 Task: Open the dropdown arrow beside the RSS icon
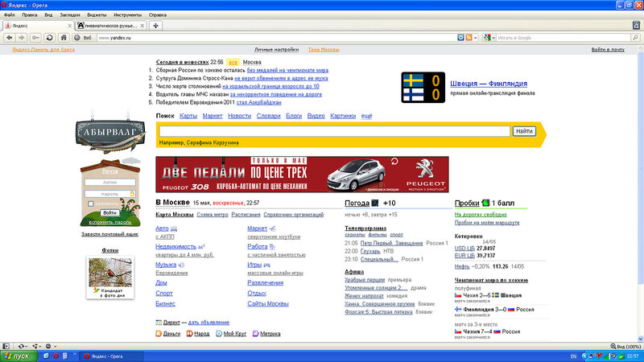476,38
